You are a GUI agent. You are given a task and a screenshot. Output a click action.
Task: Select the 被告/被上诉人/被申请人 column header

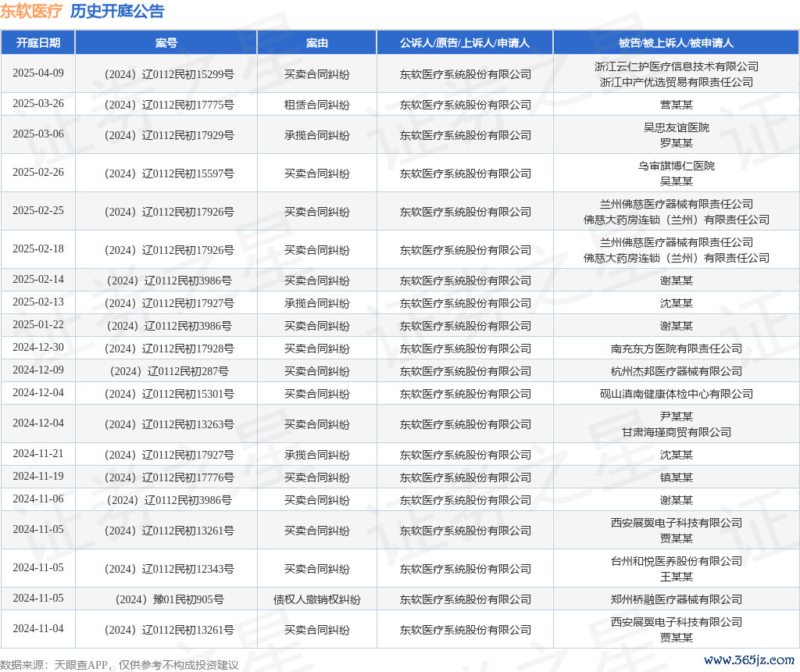pos(676,43)
